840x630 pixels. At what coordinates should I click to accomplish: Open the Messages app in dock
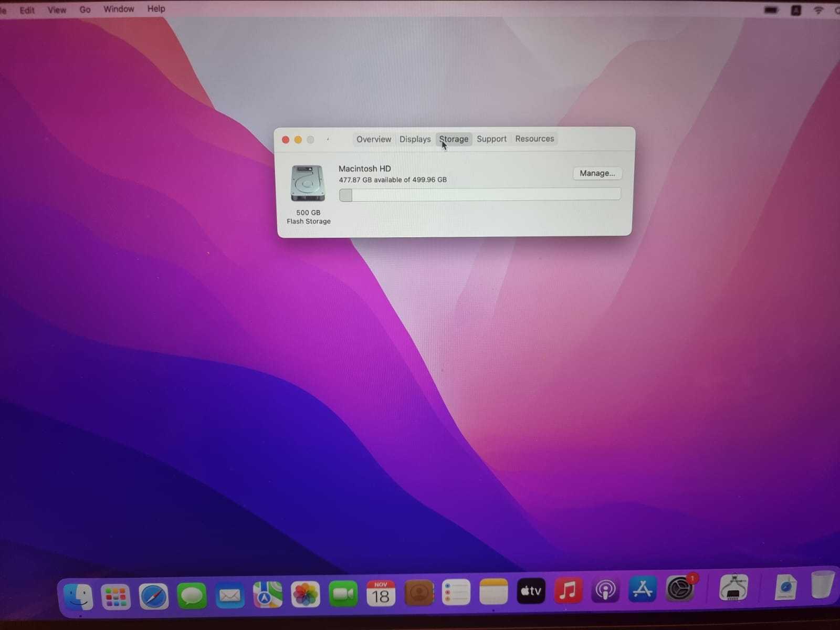coord(192,596)
